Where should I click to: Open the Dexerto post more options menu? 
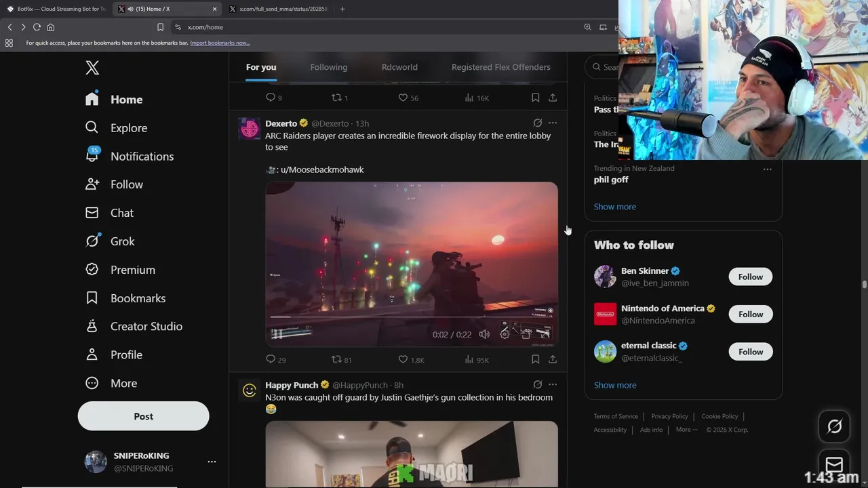[553, 123]
